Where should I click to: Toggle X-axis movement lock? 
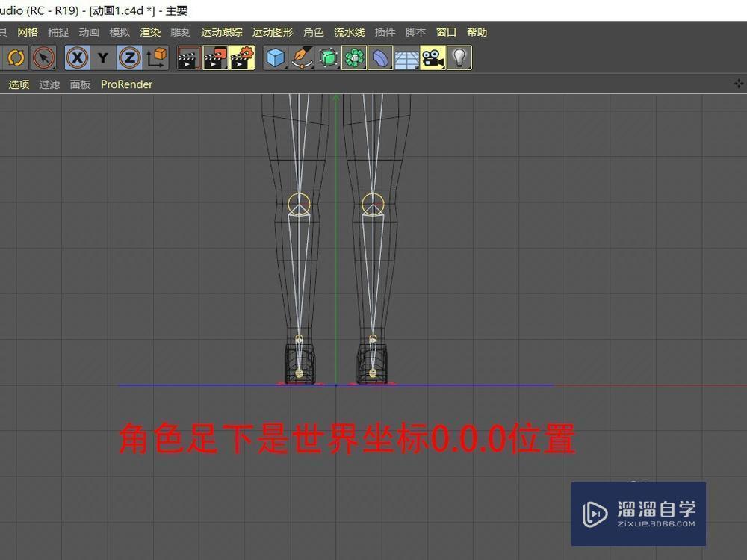(x=77, y=57)
